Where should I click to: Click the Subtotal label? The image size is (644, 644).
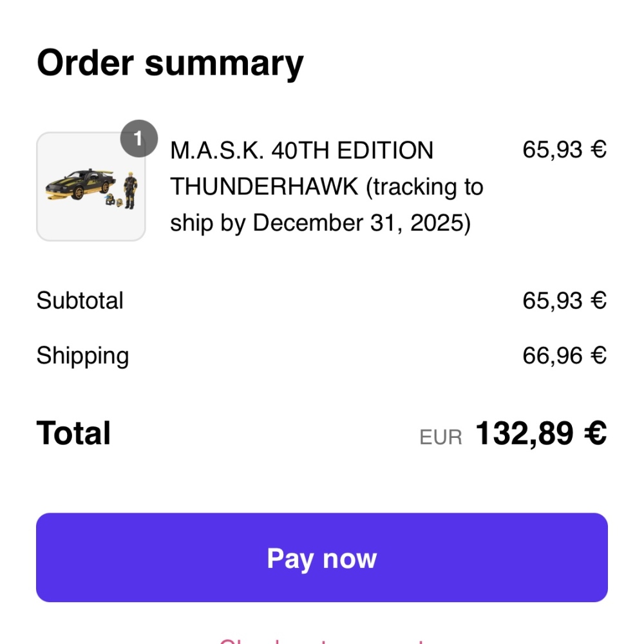(80, 300)
